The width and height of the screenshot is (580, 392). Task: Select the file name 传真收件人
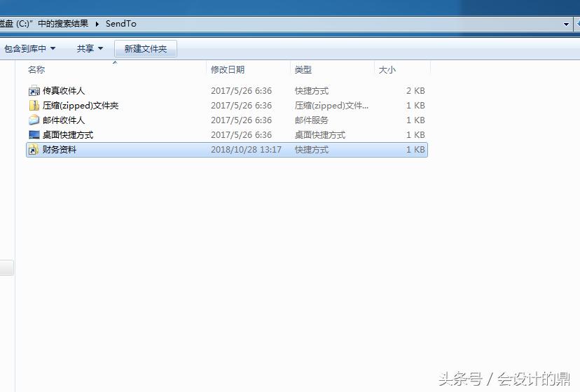click(x=64, y=90)
